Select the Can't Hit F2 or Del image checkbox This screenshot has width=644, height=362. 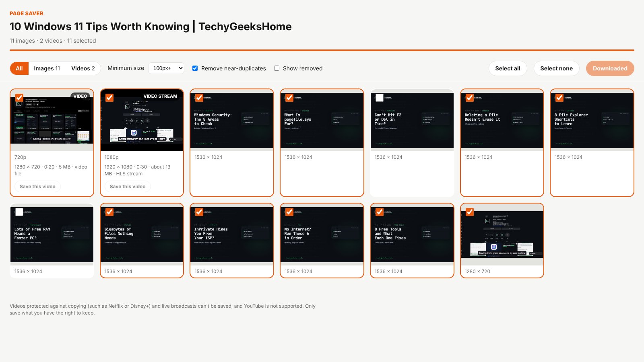pyautogui.click(x=380, y=98)
